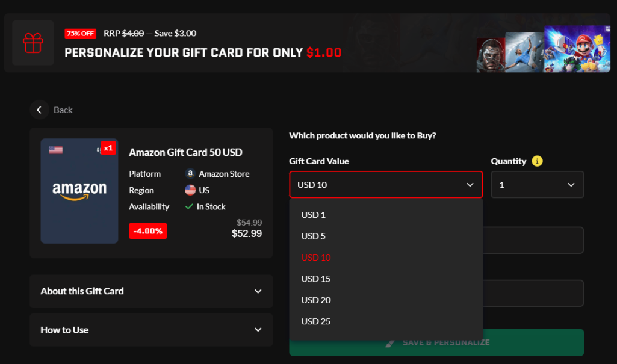Click the x1 counter badge on card image
617x364 pixels.
[108, 147]
